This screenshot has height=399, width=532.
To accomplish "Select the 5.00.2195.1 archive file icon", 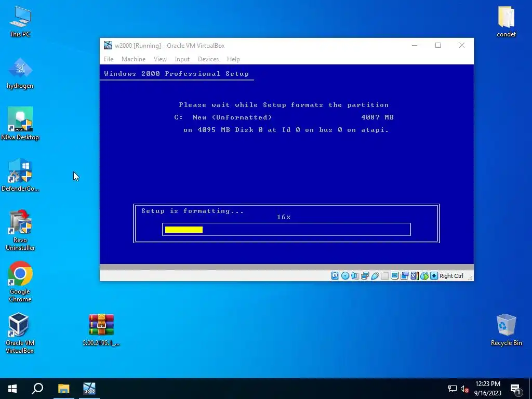I will 101,330.
